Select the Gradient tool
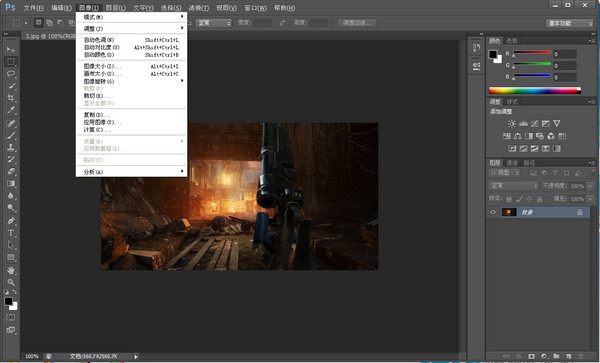Screen dimensions: 600x363 pyautogui.click(x=11, y=184)
